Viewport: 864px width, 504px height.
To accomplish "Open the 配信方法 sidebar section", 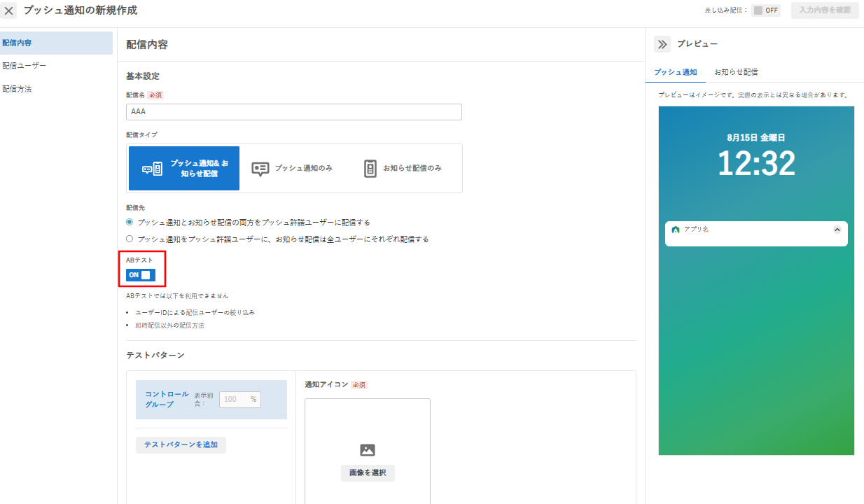I will click(x=56, y=89).
